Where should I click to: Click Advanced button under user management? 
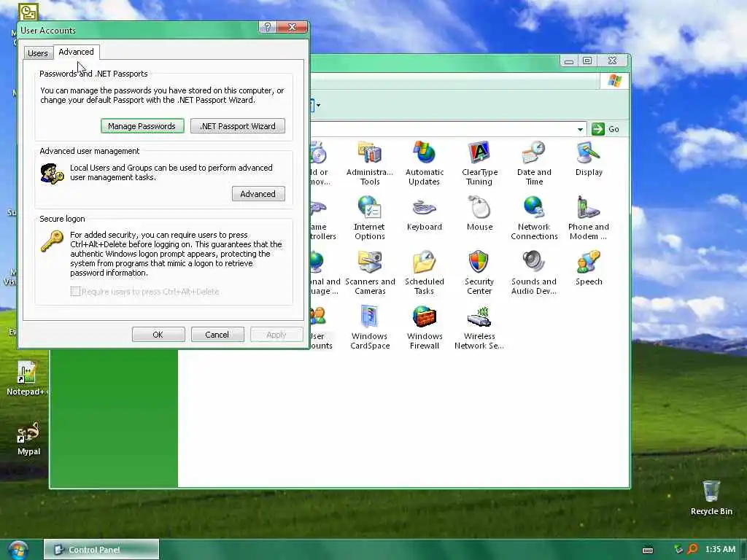[258, 194]
